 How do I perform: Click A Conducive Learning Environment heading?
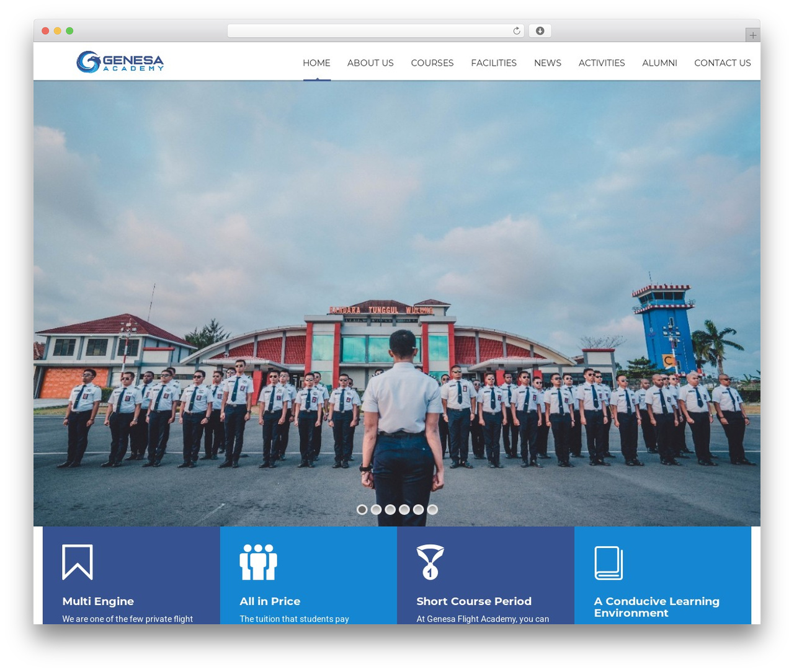click(x=657, y=607)
